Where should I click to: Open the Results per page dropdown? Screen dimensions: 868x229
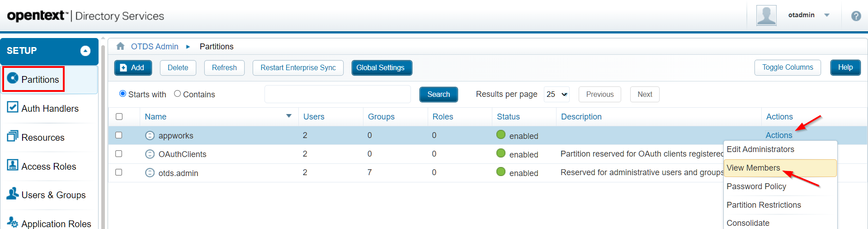(x=557, y=94)
